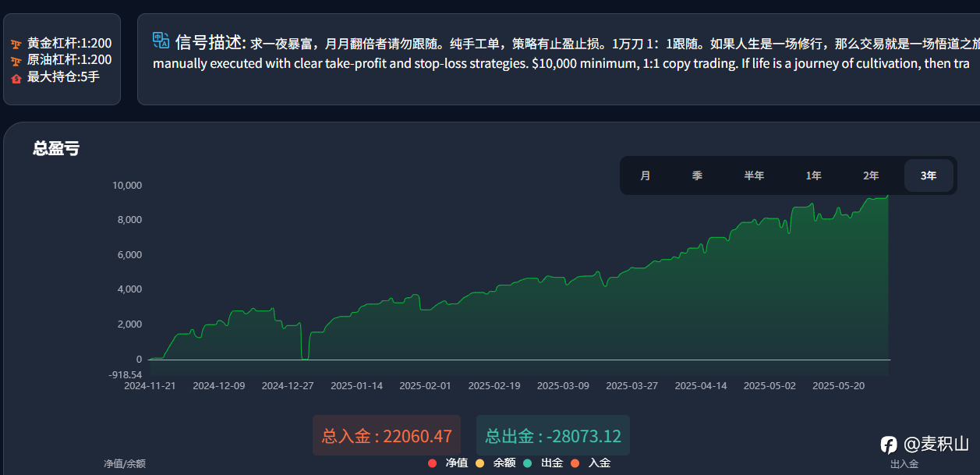This screenshot has width=980, height=475.
Task: Click the 10,000 y-axis label
Action: pos(127,186)
